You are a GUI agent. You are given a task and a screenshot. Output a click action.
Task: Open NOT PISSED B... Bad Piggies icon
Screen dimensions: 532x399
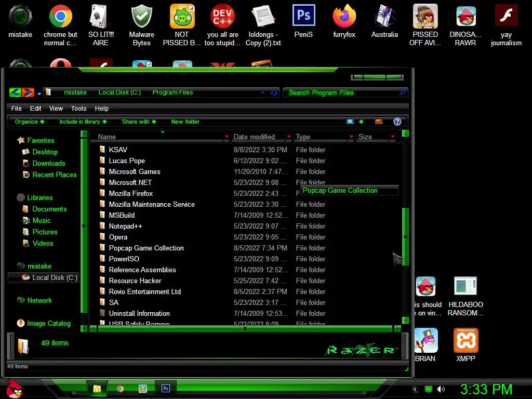182,25
